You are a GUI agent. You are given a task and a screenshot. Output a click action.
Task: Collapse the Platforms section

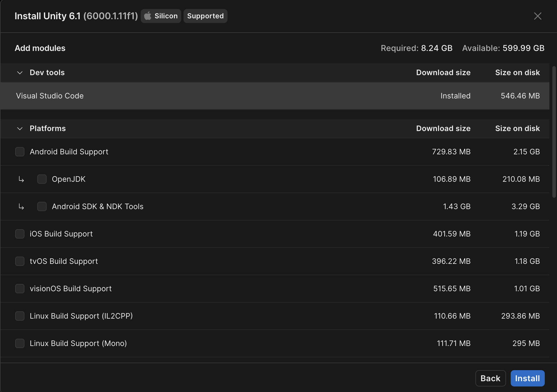(x=20, y=128)
